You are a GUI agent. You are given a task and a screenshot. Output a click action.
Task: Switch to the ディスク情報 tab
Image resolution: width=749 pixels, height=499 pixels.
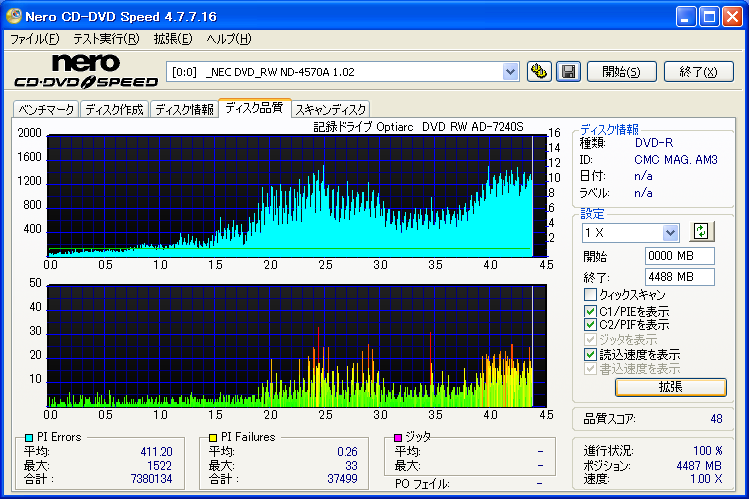[x=184, y=109]
